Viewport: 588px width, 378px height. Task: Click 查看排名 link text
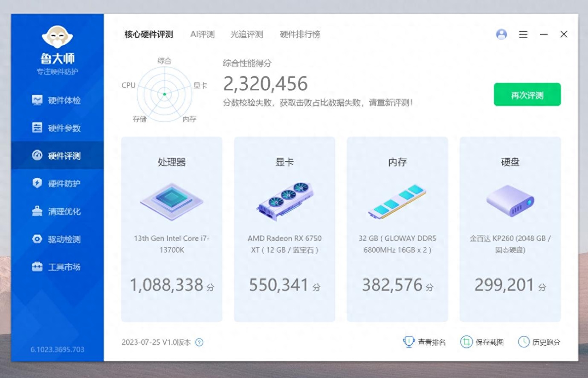432,342
